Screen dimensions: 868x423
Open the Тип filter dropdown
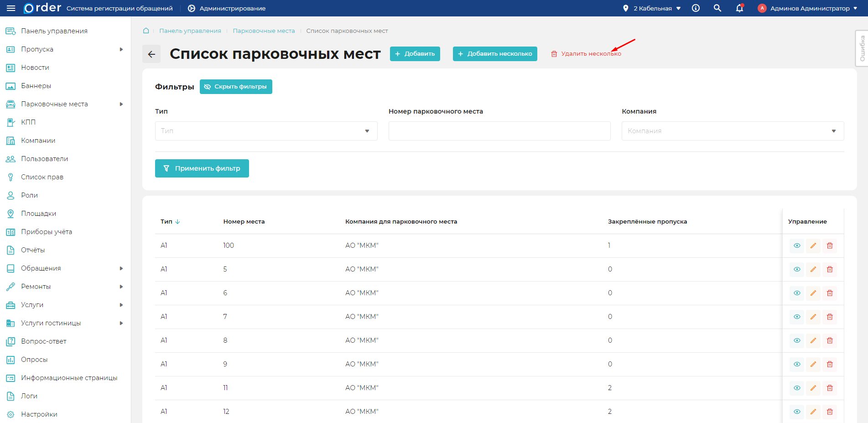click(x=266, y=131)
